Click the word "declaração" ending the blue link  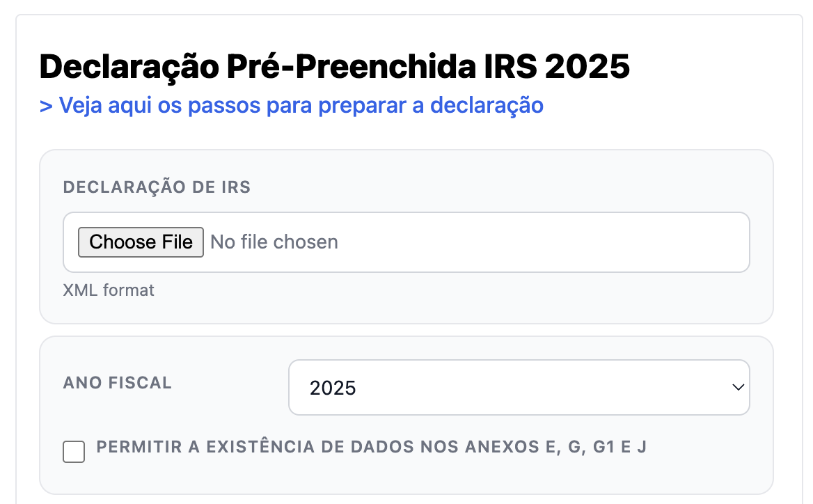487,105
